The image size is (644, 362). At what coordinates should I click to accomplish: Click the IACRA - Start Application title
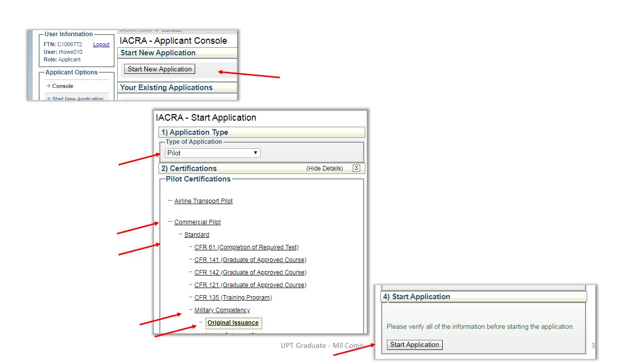[x=206, y=118]
